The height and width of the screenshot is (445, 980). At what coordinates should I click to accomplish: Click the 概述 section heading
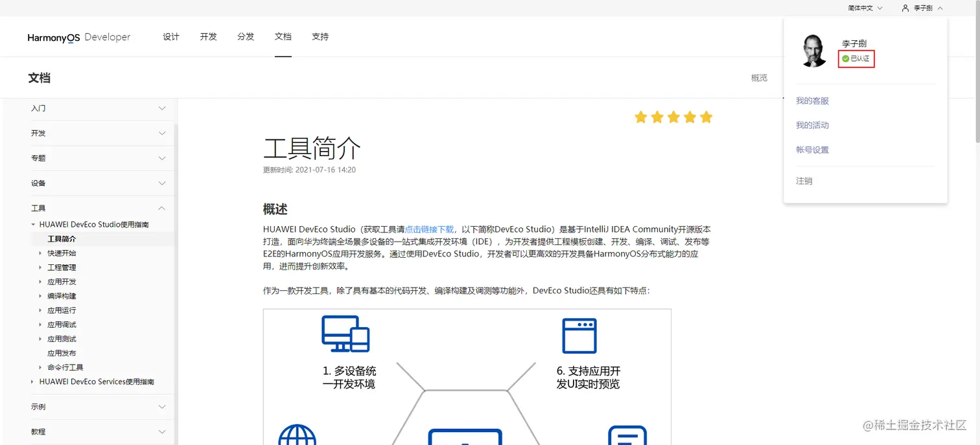275,209
